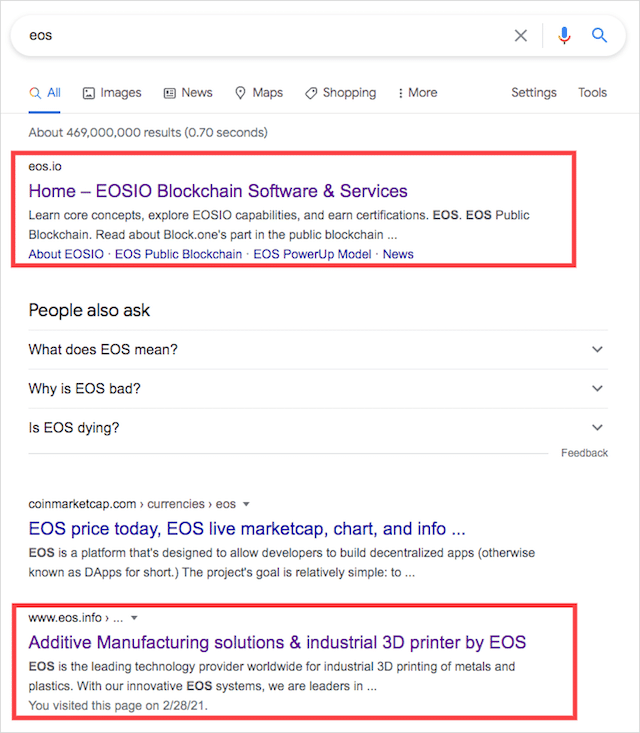Open the EOS price today CoinMarketCap result
Screen dimensions: 640x733
(247, 529)
